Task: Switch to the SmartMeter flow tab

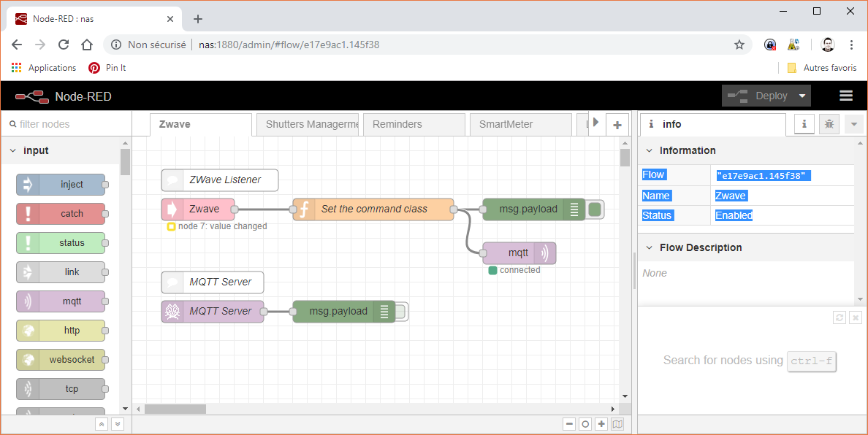Action: point(521,124)
